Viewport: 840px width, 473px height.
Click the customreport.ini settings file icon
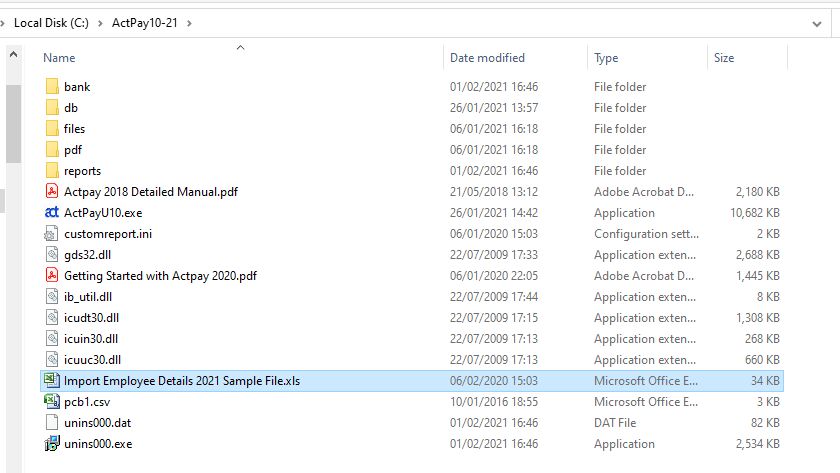tap(52, 234)
